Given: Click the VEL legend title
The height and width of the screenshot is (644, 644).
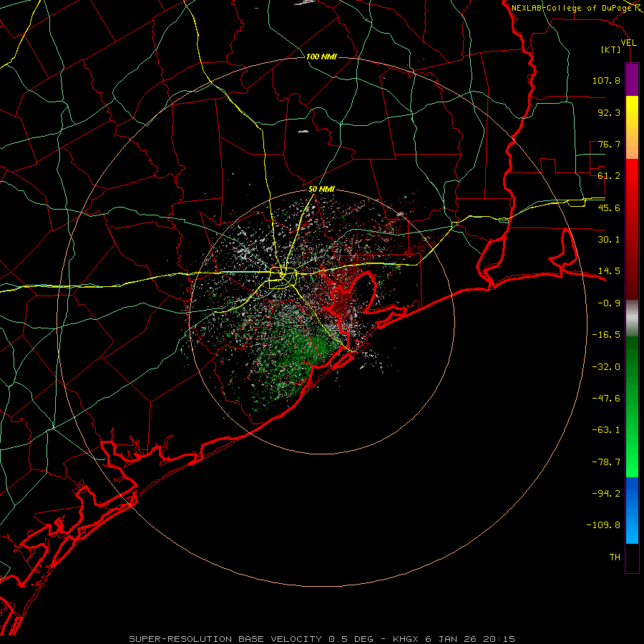Looking at the screenshot, I should pos(628,43).
